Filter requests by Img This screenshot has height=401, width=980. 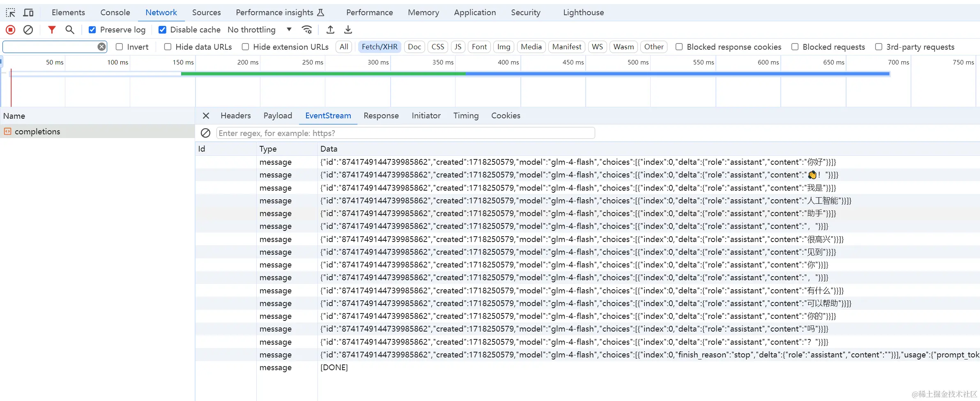504,47
